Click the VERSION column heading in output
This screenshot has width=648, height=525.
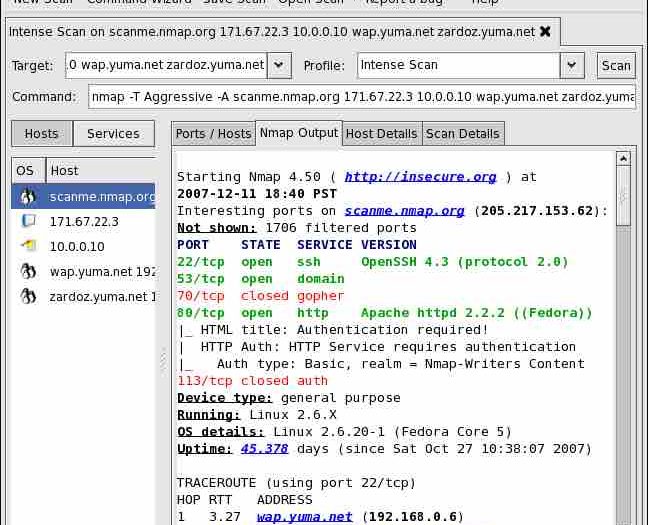(x=389, y=245)
